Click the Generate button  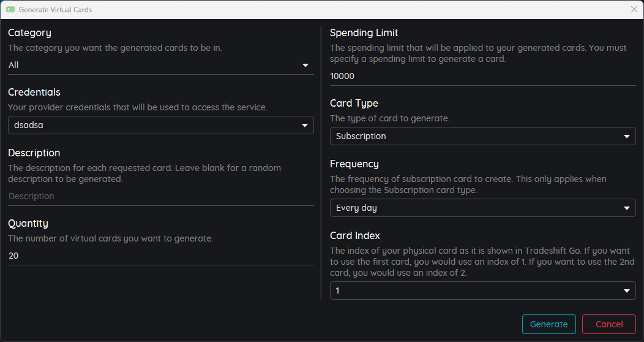(x=549, y=324)
